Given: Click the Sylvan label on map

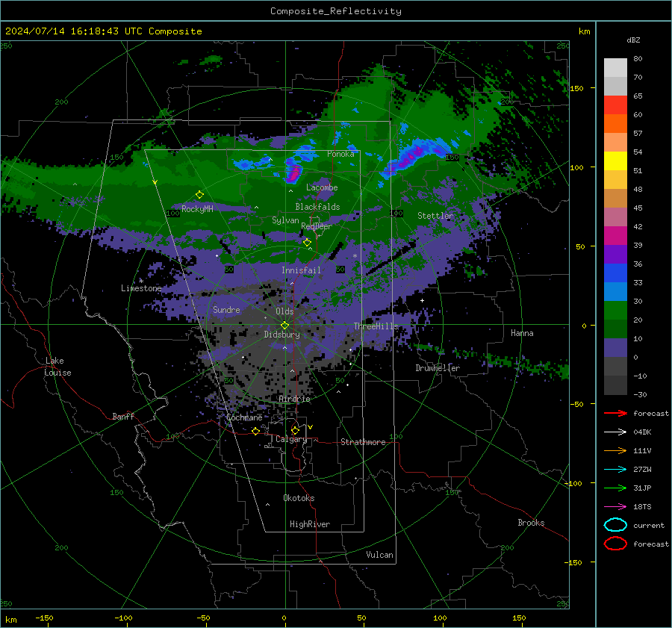Looking at the screenshot, I should (285, 220).
